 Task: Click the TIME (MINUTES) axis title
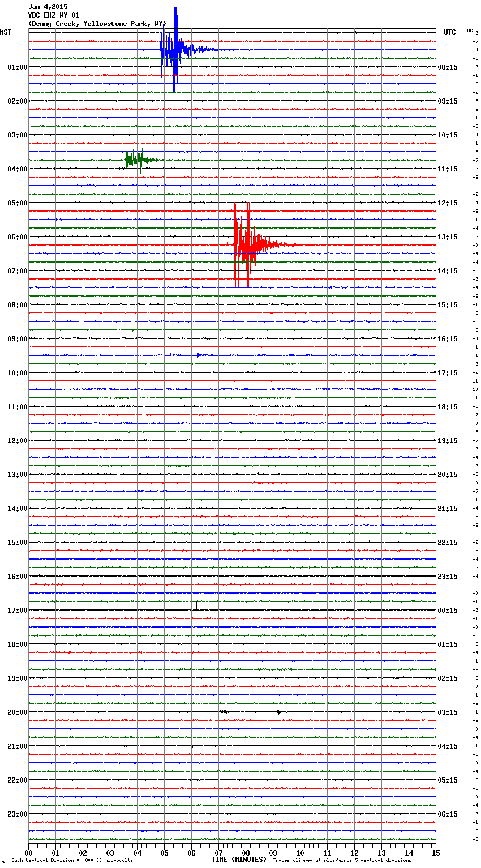(239, 860)
